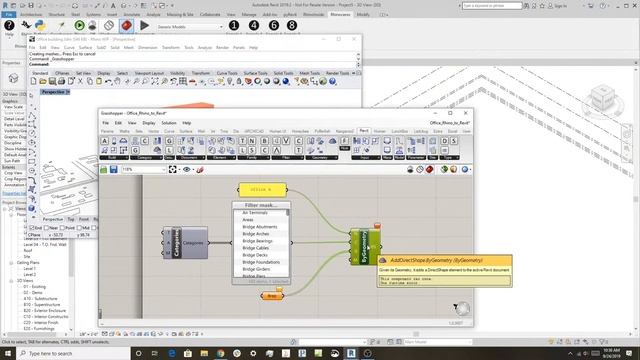This screenshot has height=360, width=640.
Task: Click the Windows Start button
Action: pyautogui.click(x=8, y=353)
